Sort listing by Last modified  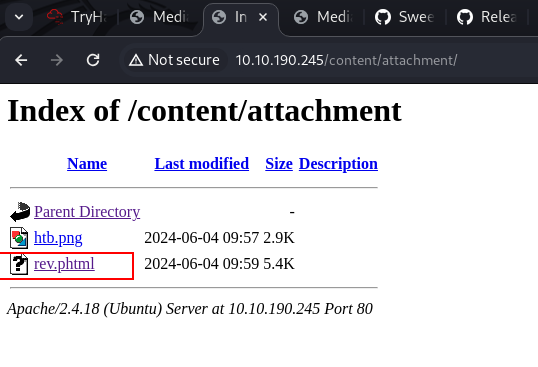coord(202,164)
